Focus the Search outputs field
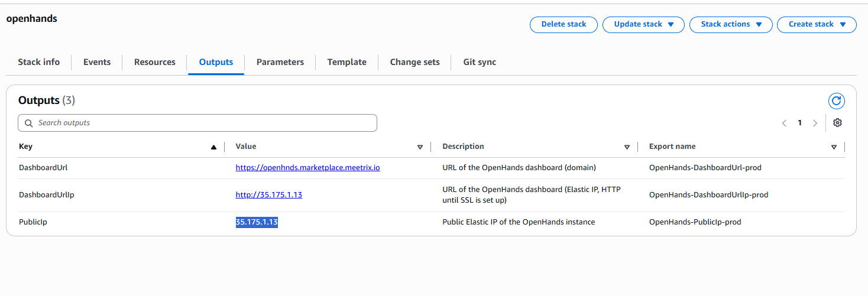The image size is (868, 296). (197, 123)
